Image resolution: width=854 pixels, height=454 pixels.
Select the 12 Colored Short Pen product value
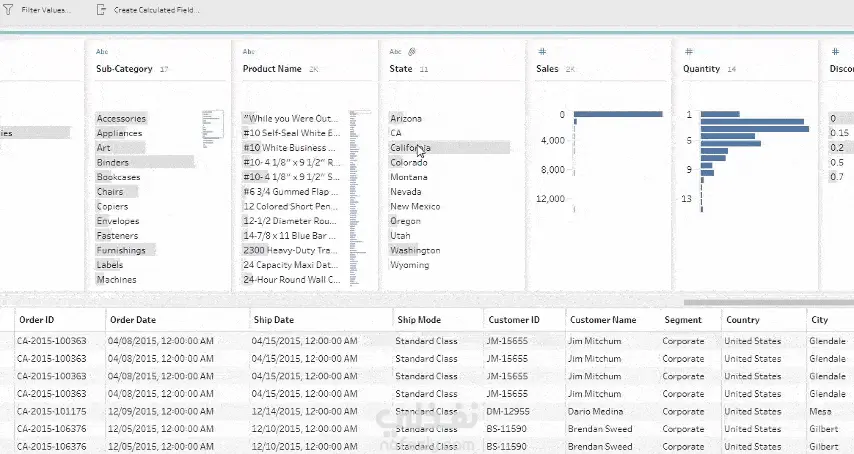[290, 206]
